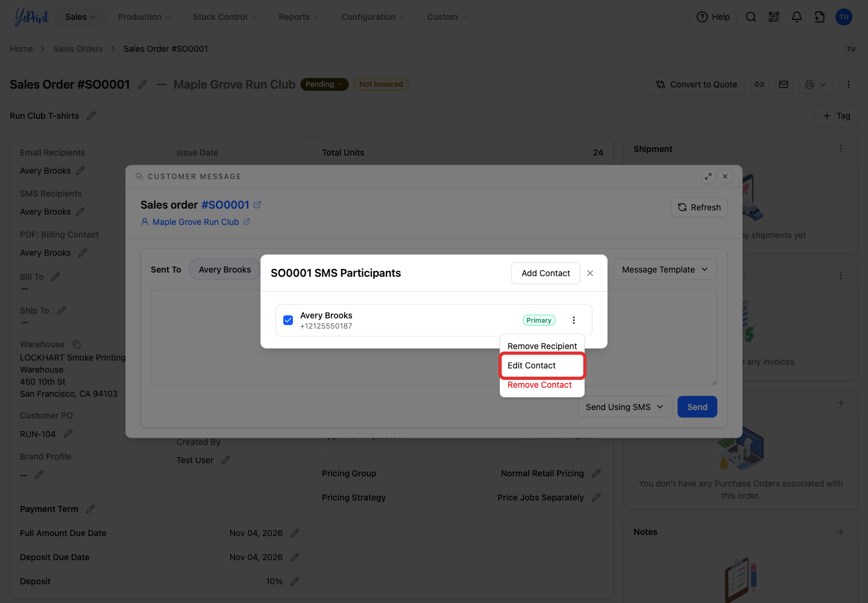Edit the Bill To pencil icon
This screenshot has height=603, width=868.
tap(55, 277)
